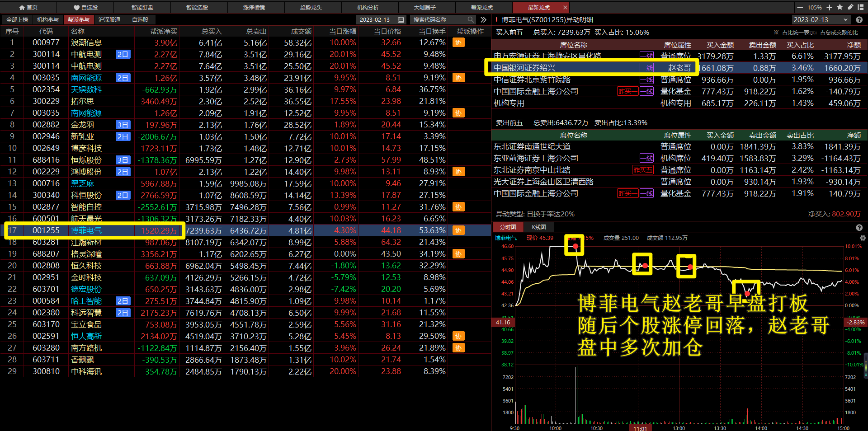This screenshot has height=431, width=868.
Task: Open the calendar date picker icon
Action: [x=401, y=20]
